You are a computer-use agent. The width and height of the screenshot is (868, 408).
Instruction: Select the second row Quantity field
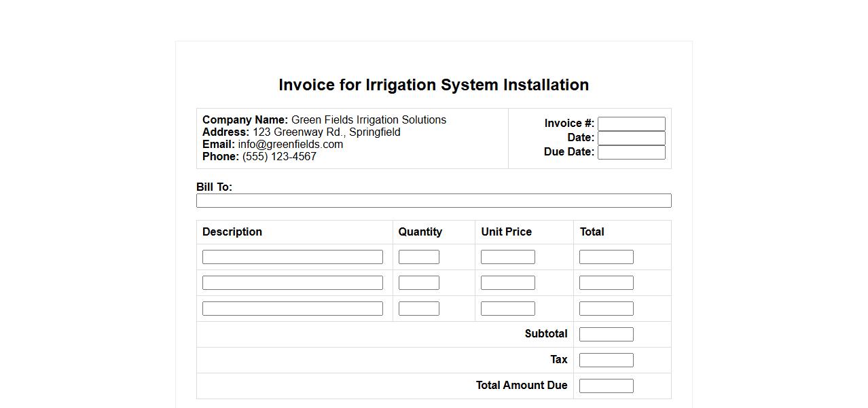click(x=418, y=282)
